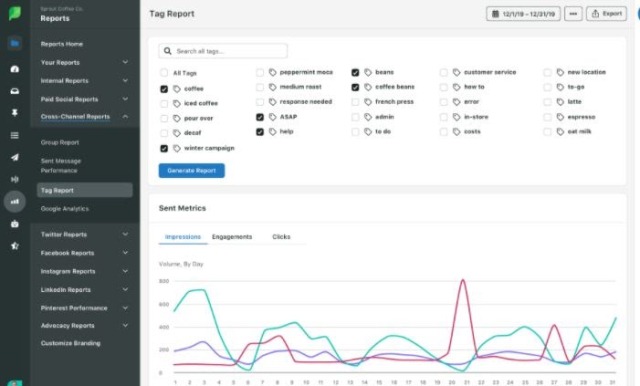
Task: Click the tag icon beside costs
Action: click(456, 132)
